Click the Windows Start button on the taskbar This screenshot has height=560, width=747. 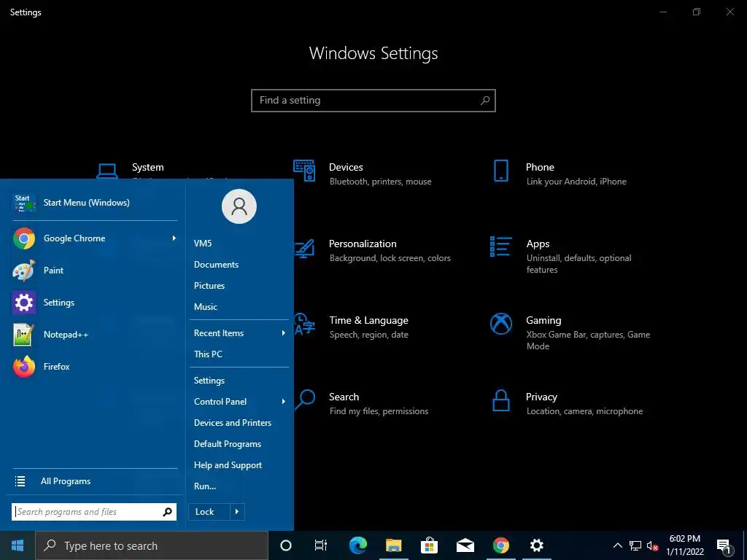[x=18, y=545]
